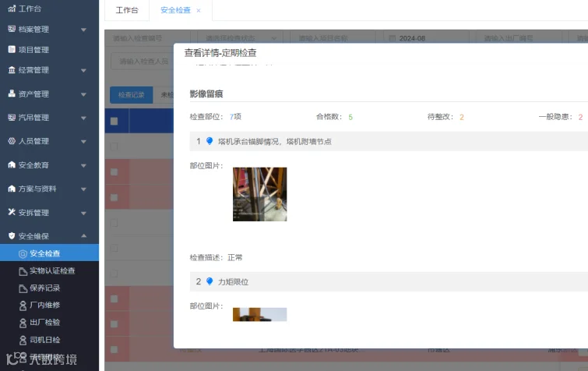Expand the 汽吊管理 menu arrow

pyautogui.click(x=83, y=118)
